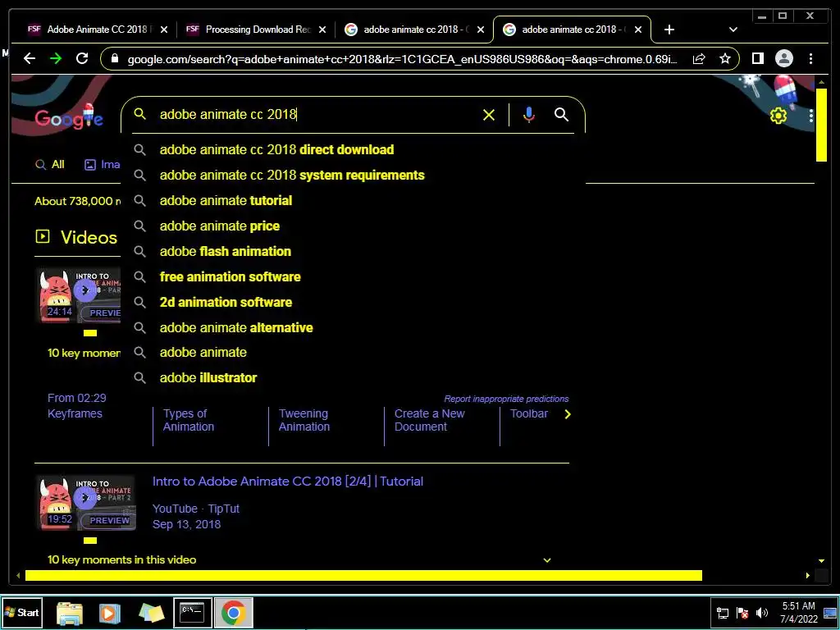Show more key moments with right chevron

coord(568,414)
